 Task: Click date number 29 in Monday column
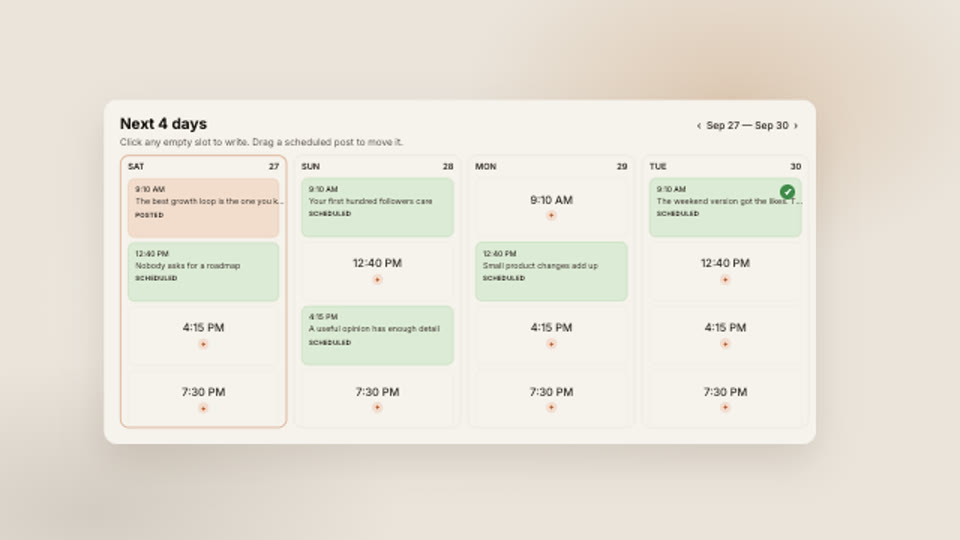tap(622, 167)
